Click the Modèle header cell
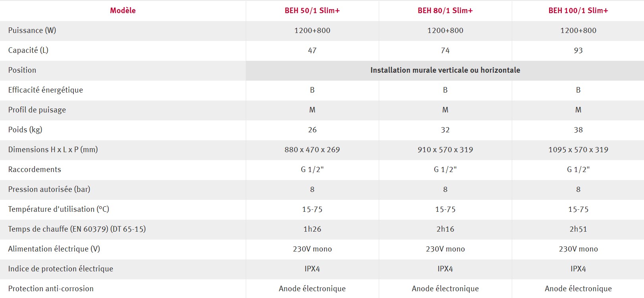This screenshot has height=298, width=644. point(123,11)
